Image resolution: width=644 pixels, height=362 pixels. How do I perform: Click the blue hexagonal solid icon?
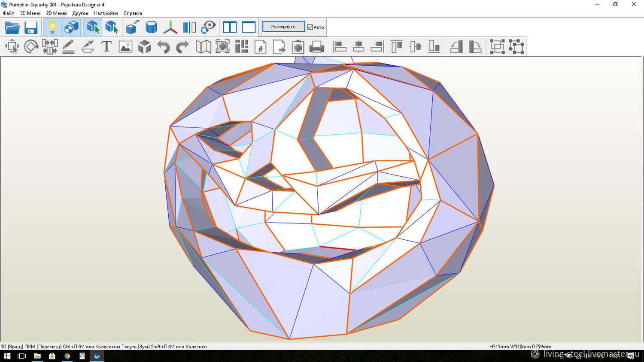click(151, 27)
